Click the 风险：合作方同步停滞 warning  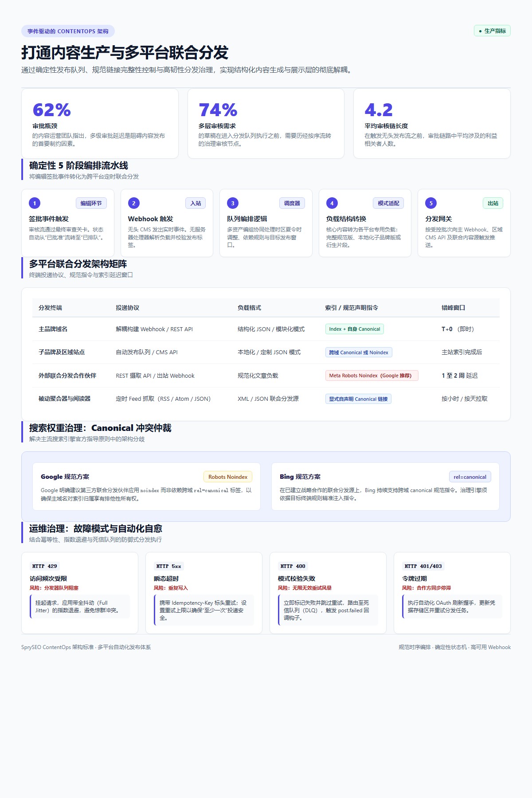[x=426, y=588]
